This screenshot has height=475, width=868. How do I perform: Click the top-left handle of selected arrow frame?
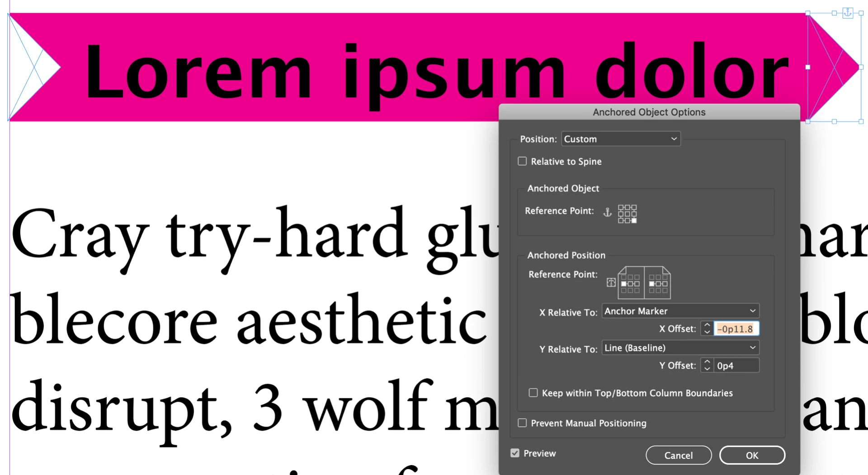(x=808, y=13)
